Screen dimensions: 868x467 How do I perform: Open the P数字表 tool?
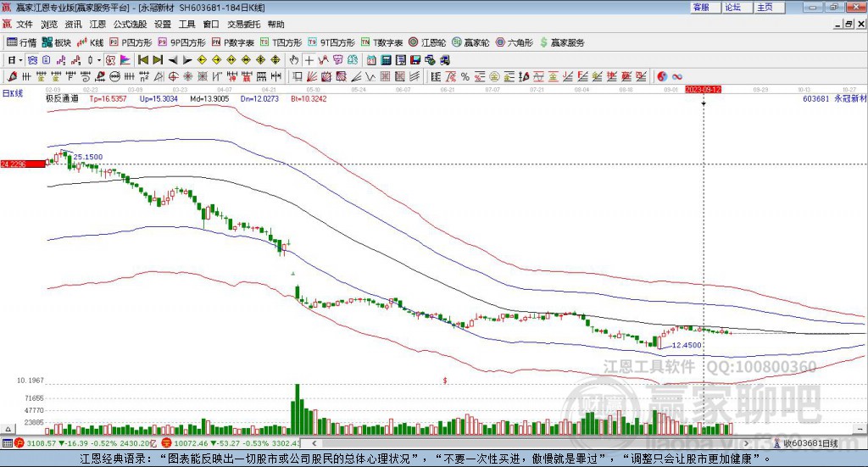(x=233, y=42)
